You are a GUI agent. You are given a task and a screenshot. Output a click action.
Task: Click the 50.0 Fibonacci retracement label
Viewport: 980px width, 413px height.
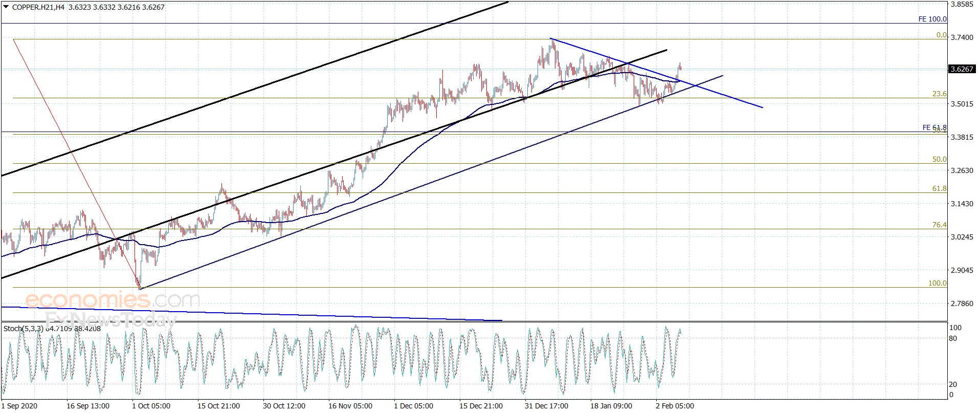click(939, 159)
